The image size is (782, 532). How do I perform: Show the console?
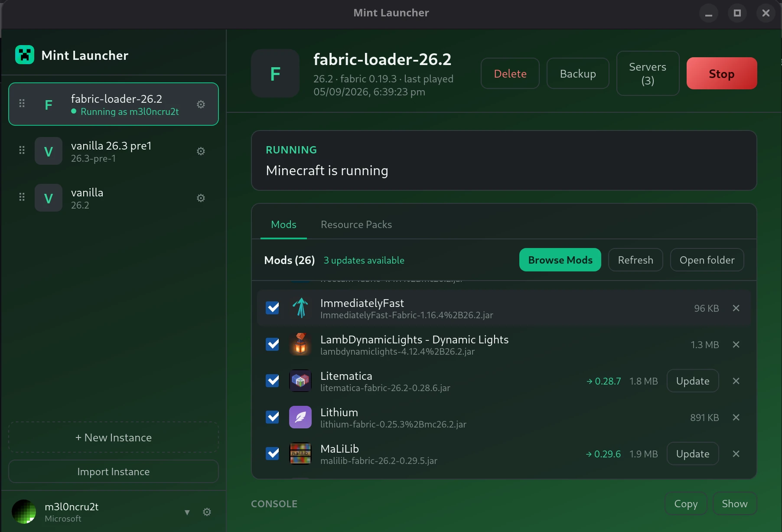pos(735,504)
